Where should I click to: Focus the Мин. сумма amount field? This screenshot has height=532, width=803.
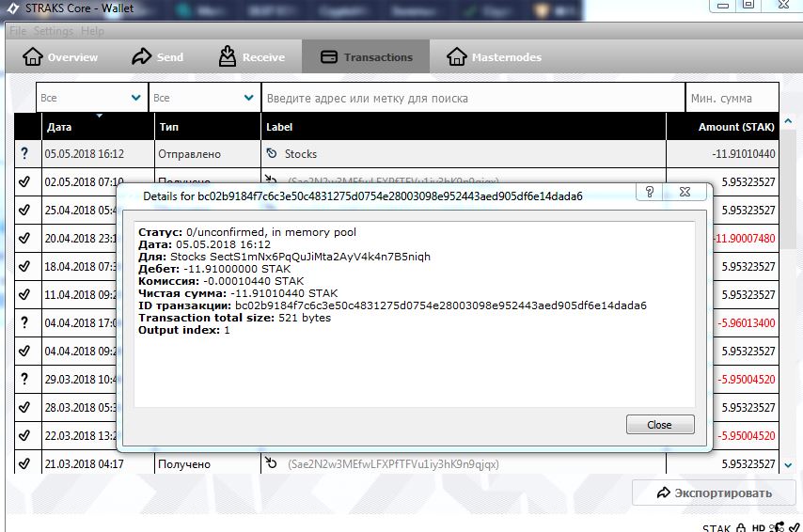coord(732,98)
